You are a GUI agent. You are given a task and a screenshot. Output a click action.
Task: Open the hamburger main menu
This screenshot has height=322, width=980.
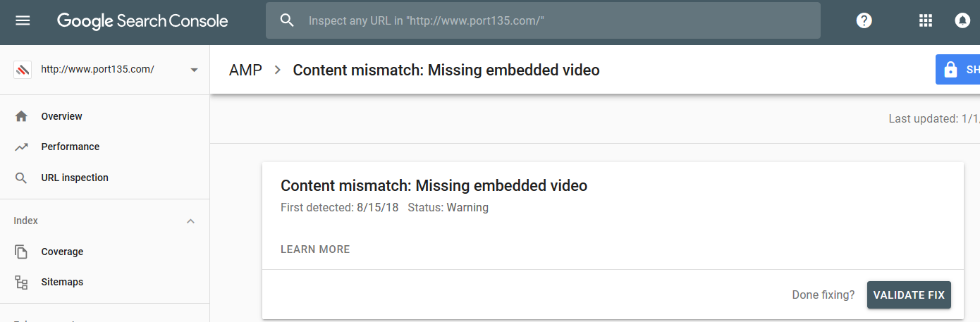tap(23, 20)
